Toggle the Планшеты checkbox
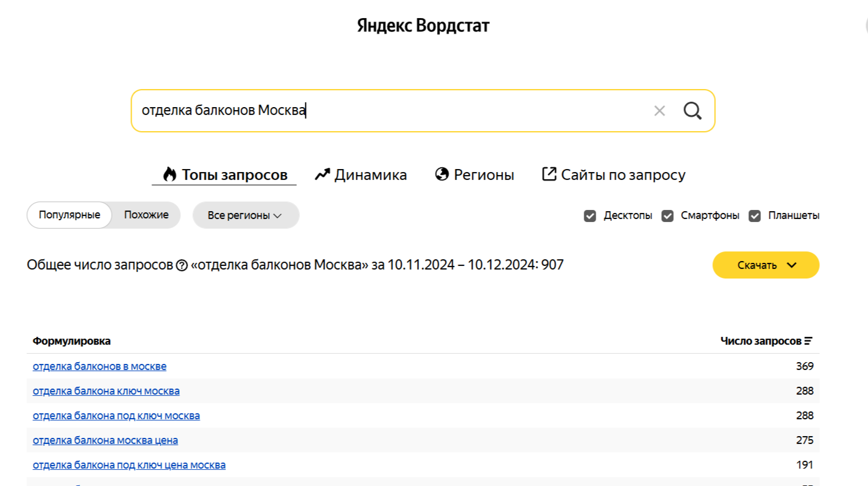 pyautogui.click(x=755, y=216)
